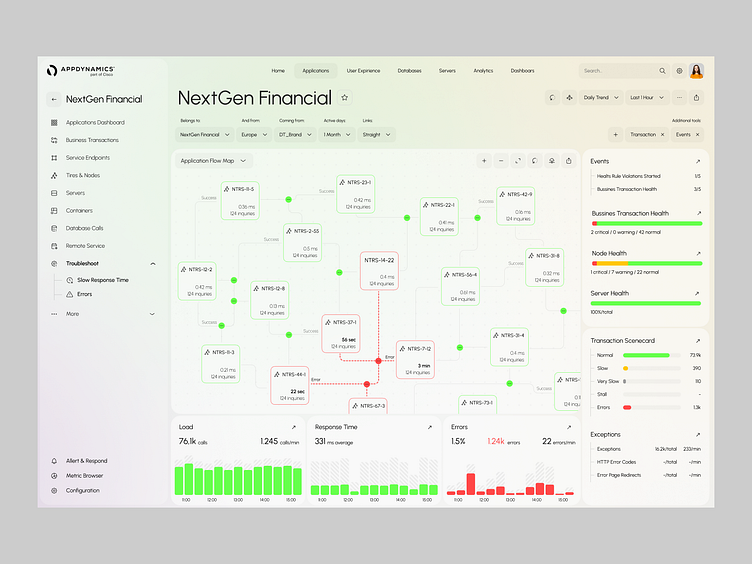Expand the Node Health panel
Screen dimensions: 752x564
[x=698, y=253]
